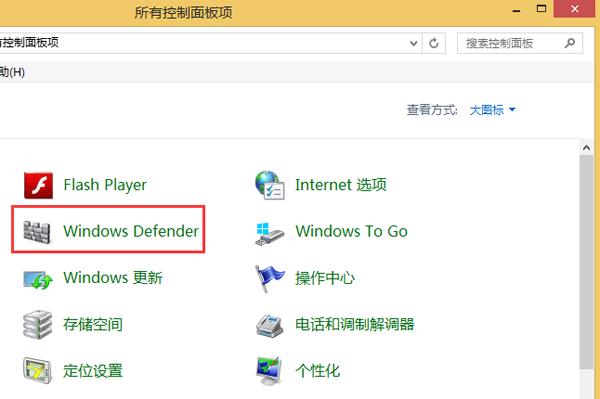Open the 操作中心 link

click(325, 278)
